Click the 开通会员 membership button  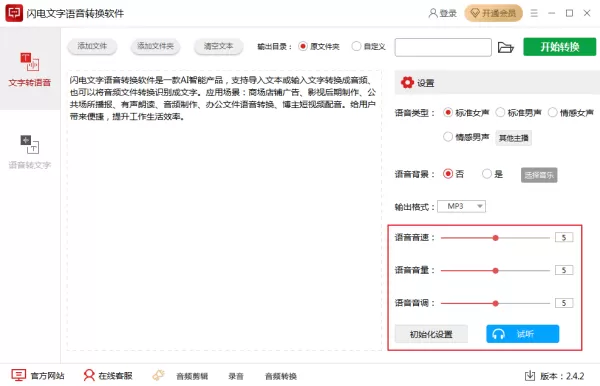pos(493,13)
